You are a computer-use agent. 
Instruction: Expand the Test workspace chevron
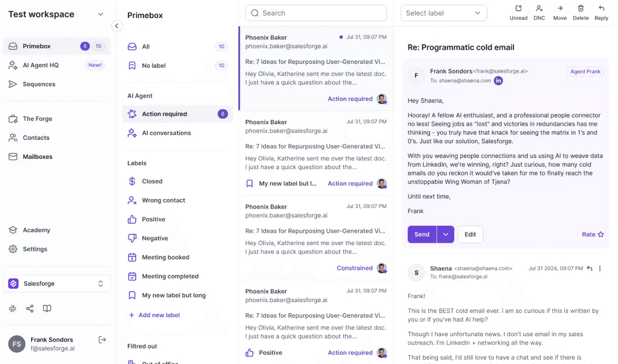(100, 14)
